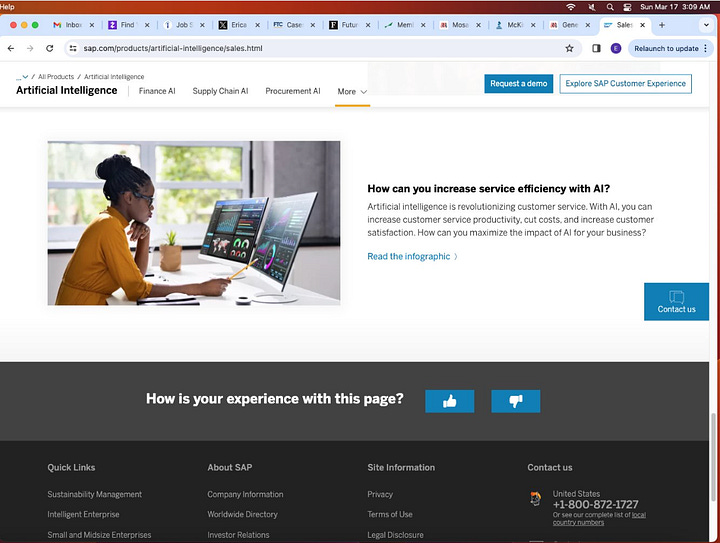Open the Chrome profile avatar
Viewport: 720px width, 543px height.
point(616,48)
